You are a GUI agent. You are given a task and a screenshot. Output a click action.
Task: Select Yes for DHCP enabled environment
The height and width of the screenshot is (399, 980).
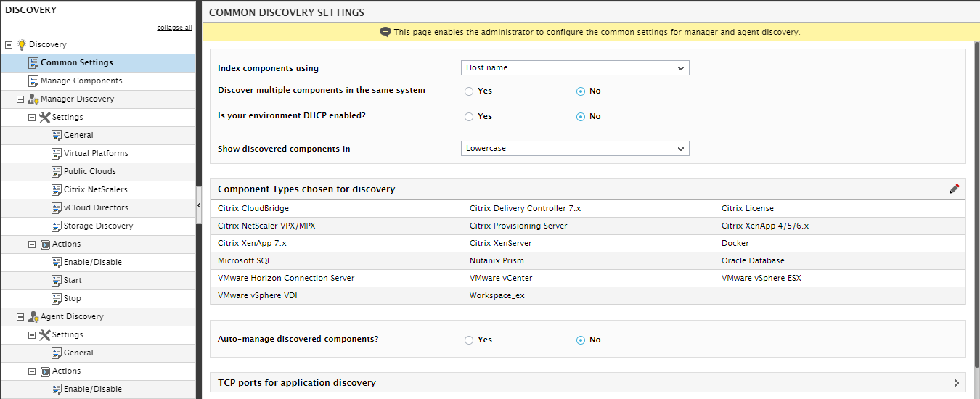coord(469,117)
